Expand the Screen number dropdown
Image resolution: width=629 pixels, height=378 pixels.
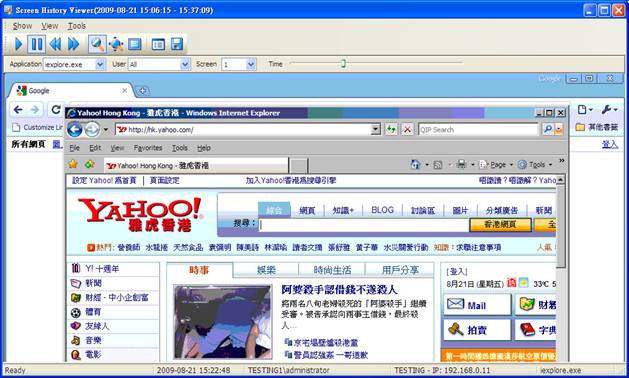pyautogui.click(x=251, y=64)
